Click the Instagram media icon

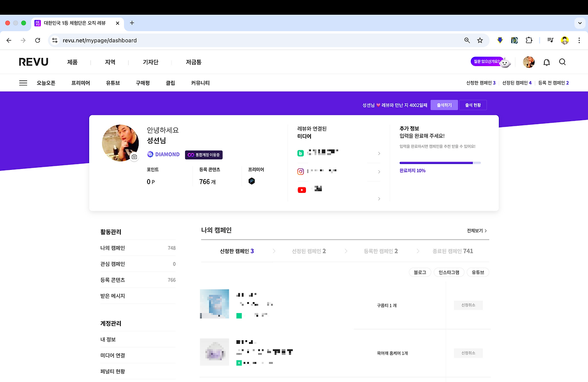300,171
